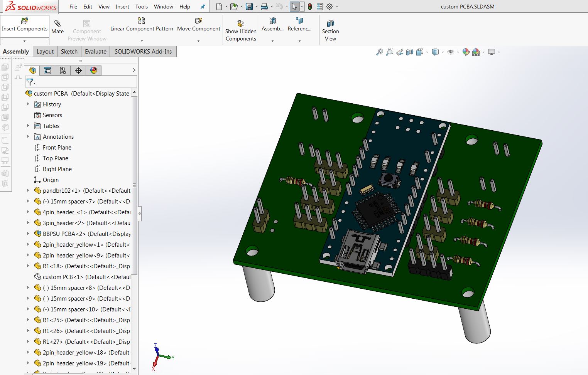This screenshot has height=375, width=588.
Task: Click the Print icon in top toolbar
Action: [x=264, y=7]
